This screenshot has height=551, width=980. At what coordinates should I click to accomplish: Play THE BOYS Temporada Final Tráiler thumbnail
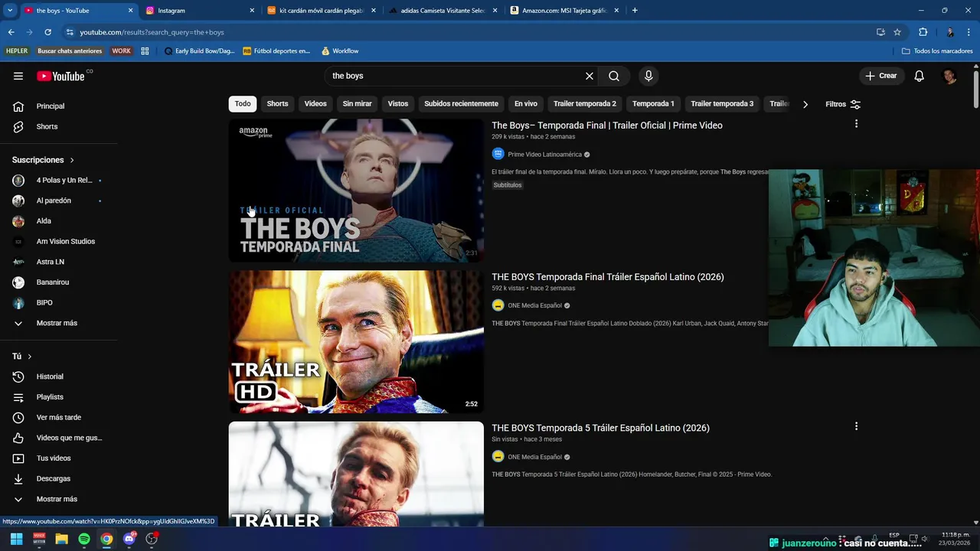coord(356,341)
